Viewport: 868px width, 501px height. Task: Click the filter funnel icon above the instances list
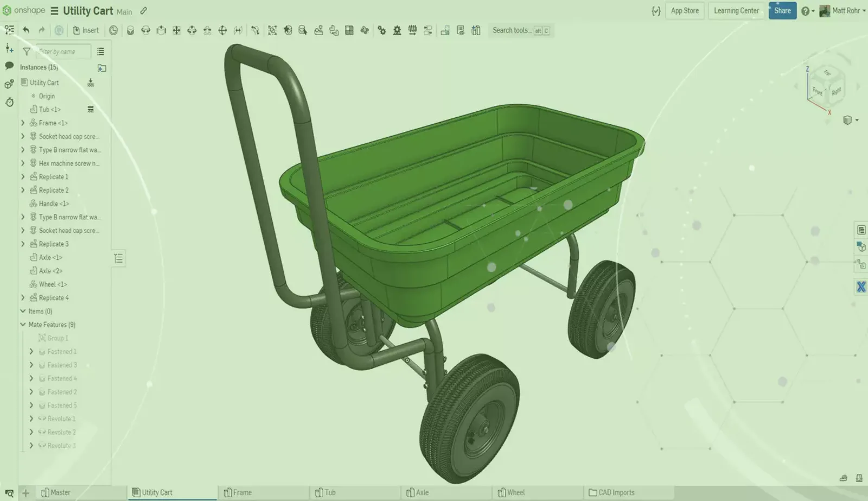[26, 51]
